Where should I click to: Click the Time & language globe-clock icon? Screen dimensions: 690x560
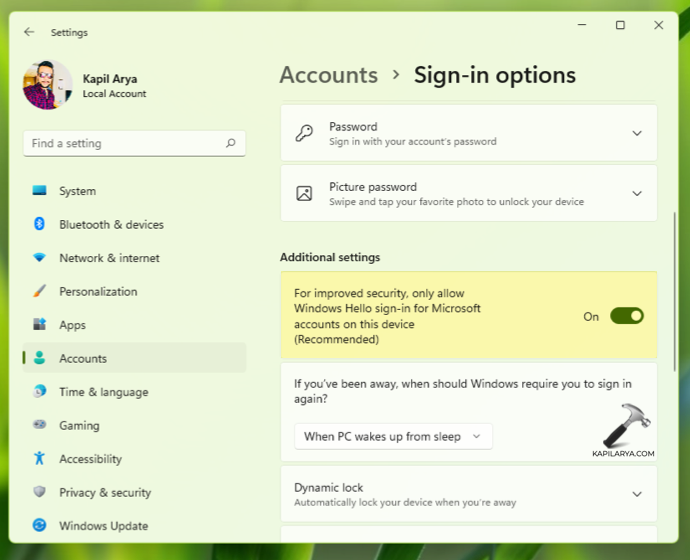pos(39,391)
